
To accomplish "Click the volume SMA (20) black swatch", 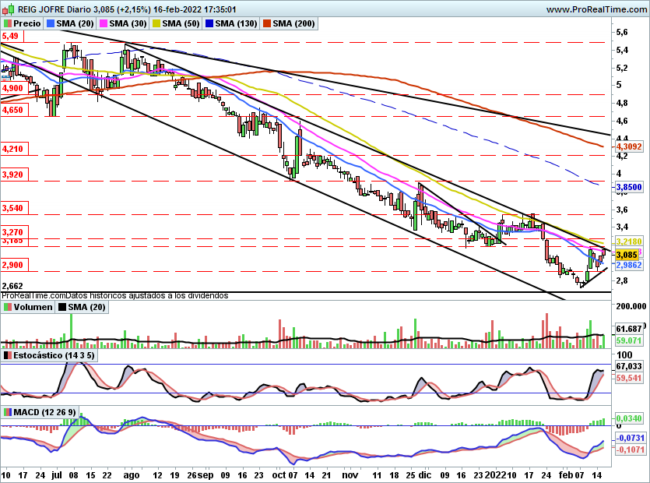I will tap(62, 307).
